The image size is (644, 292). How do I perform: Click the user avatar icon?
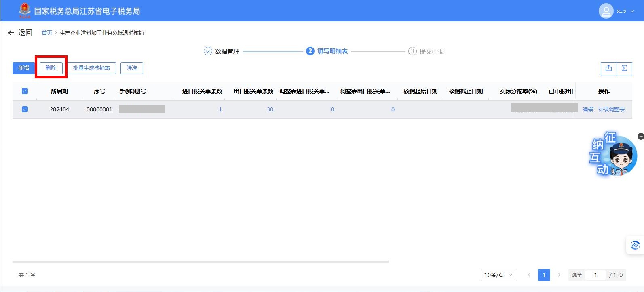[606, 11]
